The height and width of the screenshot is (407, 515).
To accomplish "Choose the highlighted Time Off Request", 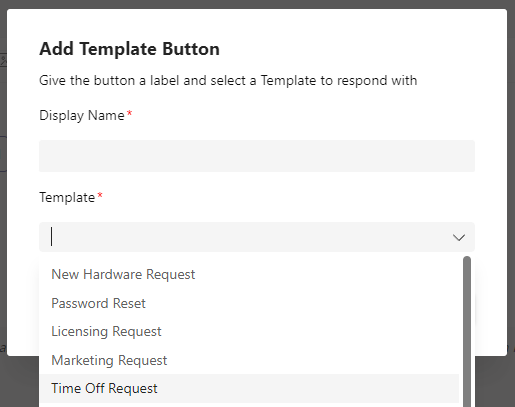I will (x=249, y=388).
